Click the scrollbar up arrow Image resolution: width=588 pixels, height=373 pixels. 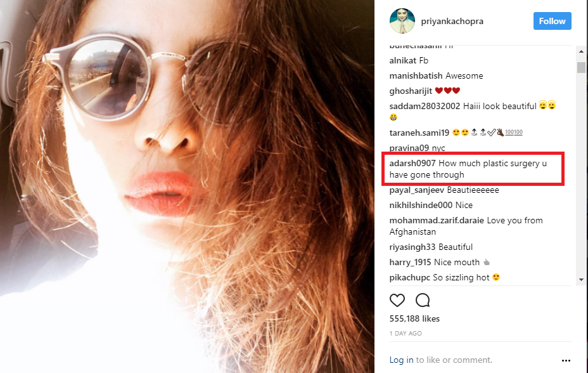point(581,51)
